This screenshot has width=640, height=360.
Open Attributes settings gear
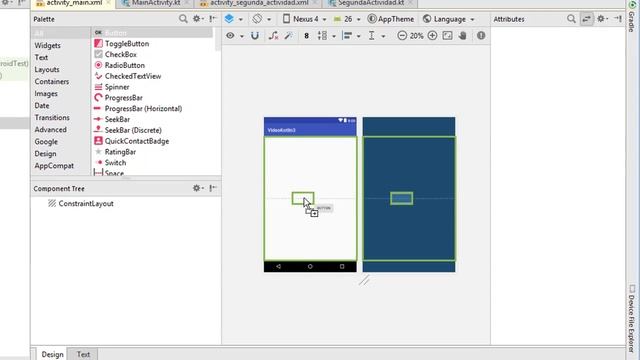pyautogui.click(x=602, y=19)
